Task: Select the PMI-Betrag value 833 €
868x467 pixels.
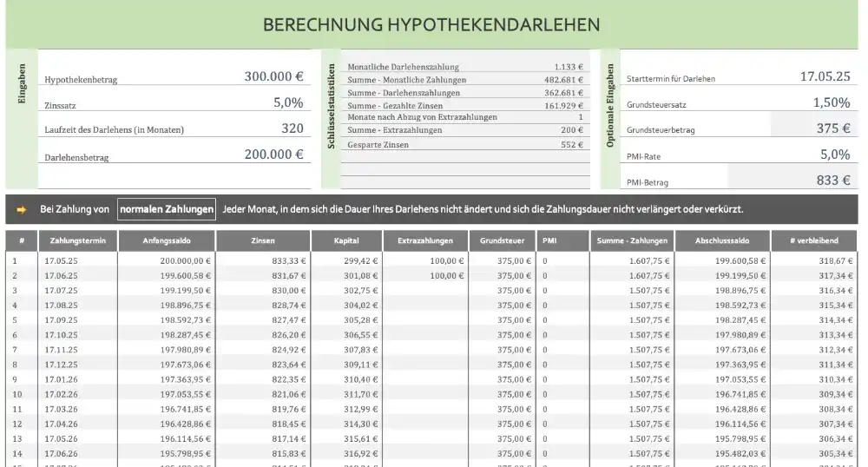Action: click(833, 181)
